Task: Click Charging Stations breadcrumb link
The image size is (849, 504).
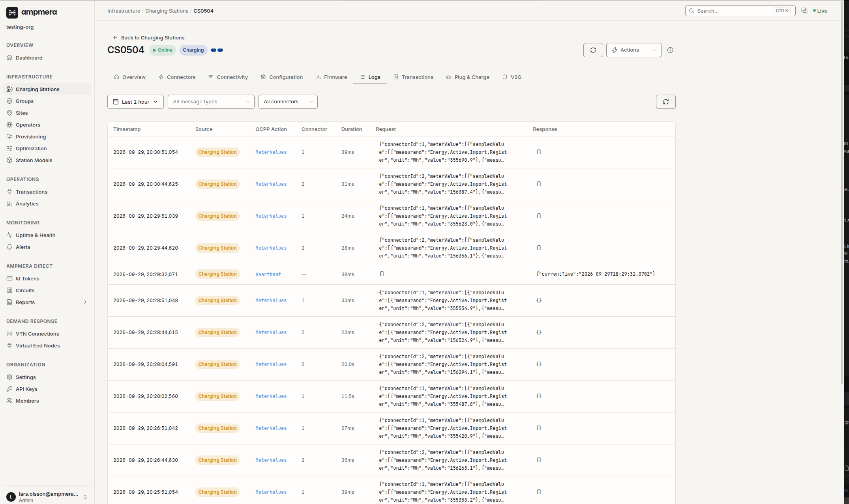Action: (x=167, y=11)
